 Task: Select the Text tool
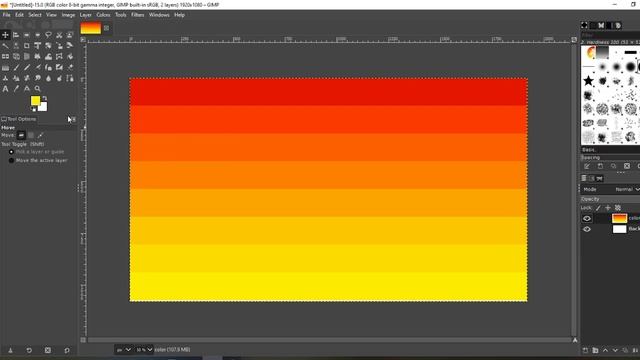(x=5, y=89)
